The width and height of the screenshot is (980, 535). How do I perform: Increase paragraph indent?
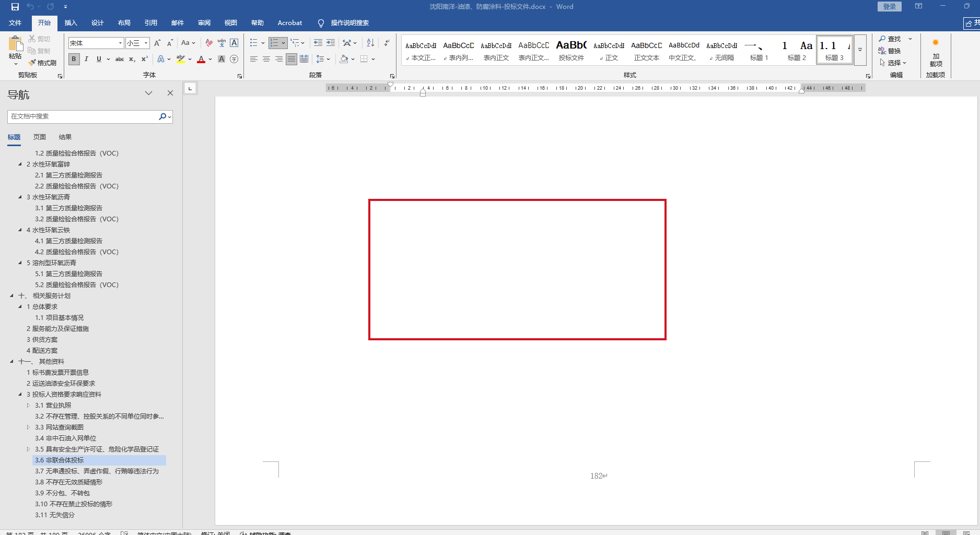click(x=331, y=43)
